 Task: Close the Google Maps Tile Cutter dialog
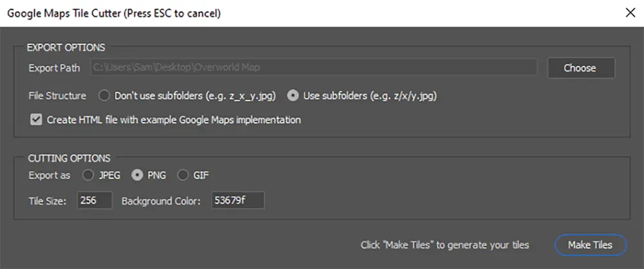tap(630, 13)
